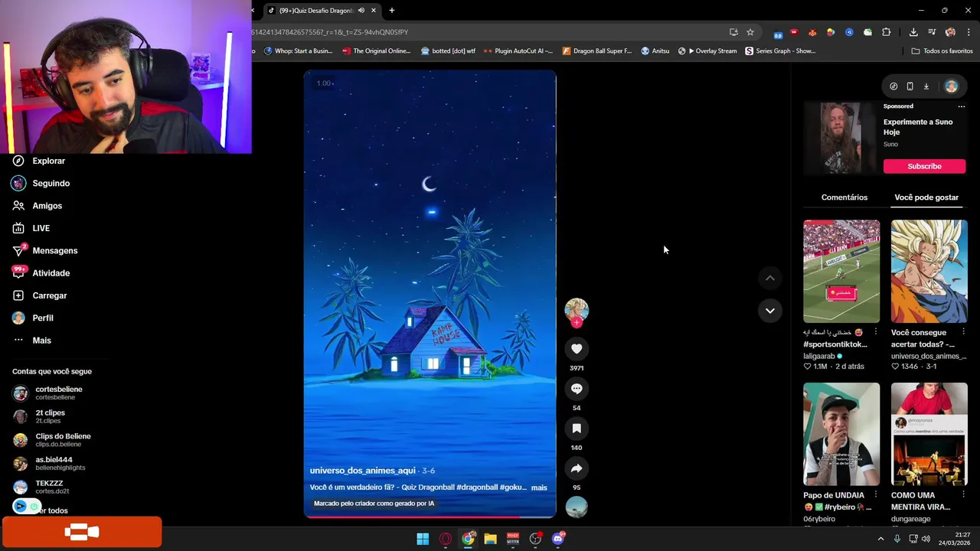Open the spinning sound disc thumbnail
980x551 pixels.
click(x=577, y=507)
